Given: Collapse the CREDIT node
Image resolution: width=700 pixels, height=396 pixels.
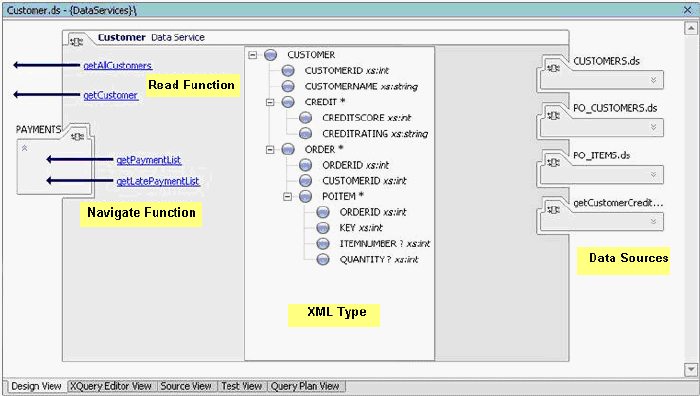Looking at the screenshot, I should click(270, 102).
